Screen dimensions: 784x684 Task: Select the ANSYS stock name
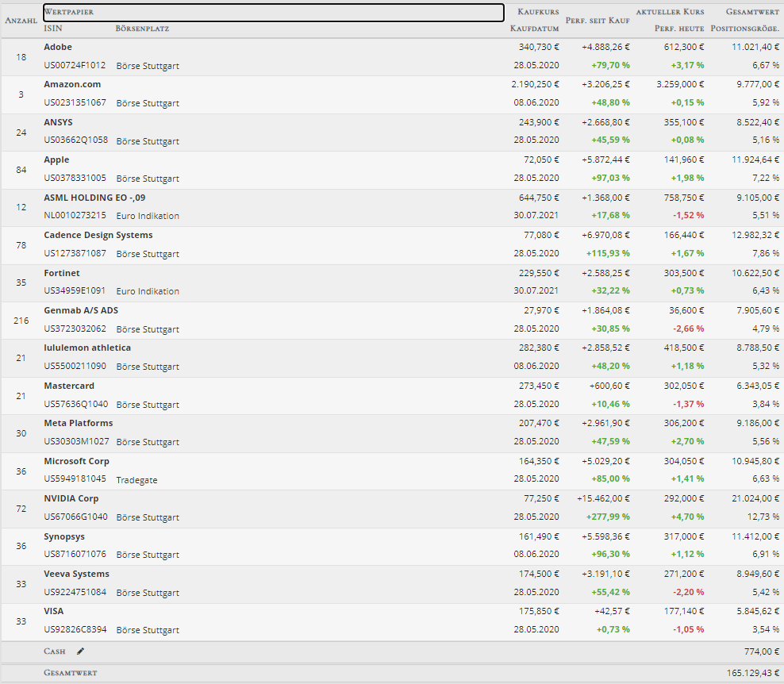point(58,122)
